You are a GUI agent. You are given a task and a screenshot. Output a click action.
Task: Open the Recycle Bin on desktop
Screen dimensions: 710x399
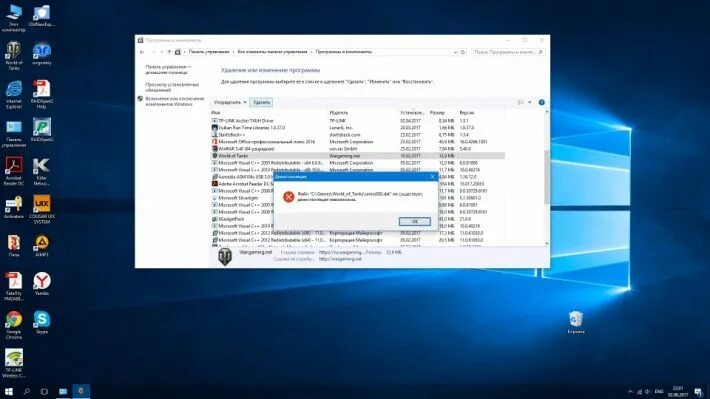pos(576,322)
